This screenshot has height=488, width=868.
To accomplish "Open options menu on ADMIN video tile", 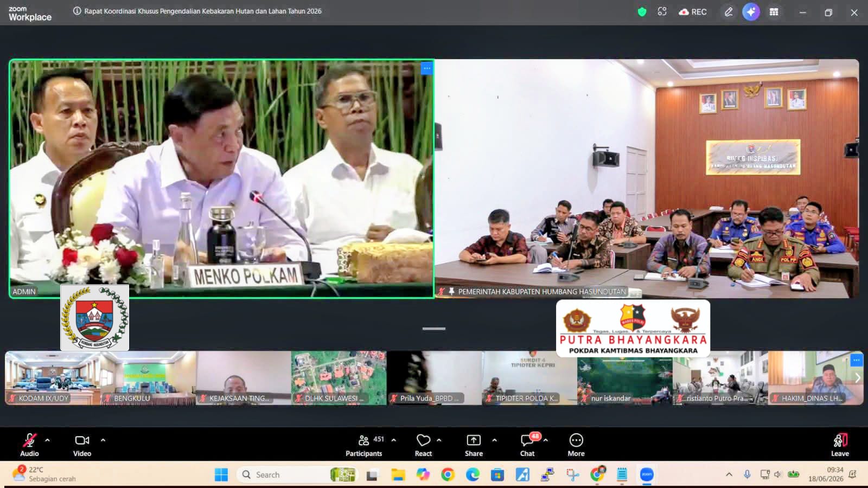I will click(x=427, y=68).
